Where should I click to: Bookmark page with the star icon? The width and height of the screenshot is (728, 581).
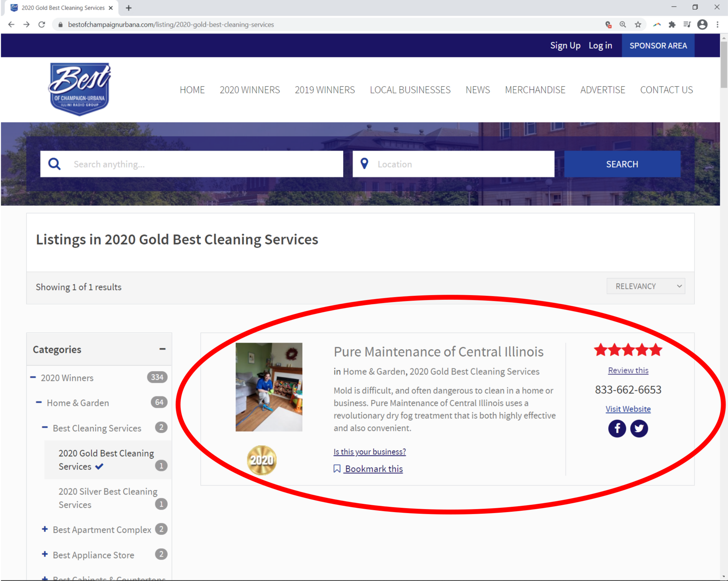[638, 25]
